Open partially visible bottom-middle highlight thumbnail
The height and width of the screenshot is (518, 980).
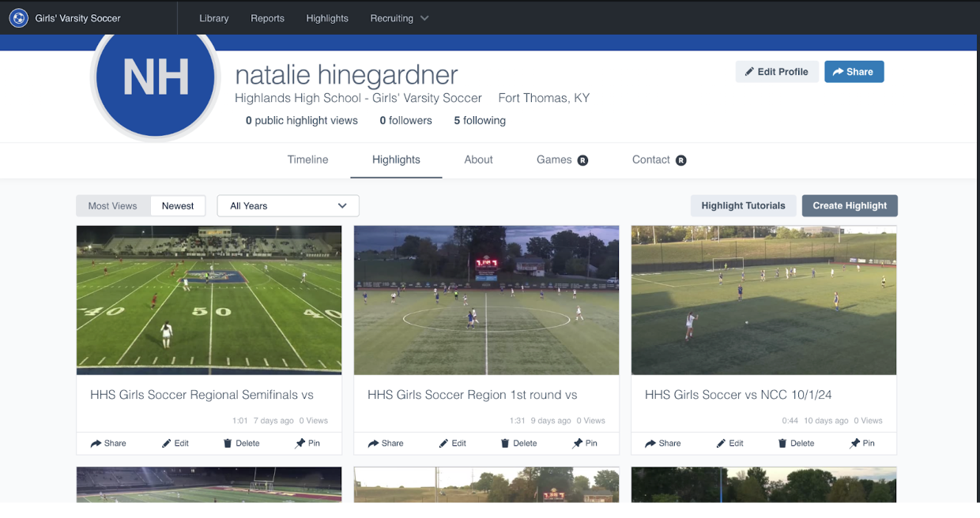click(487, 485)
